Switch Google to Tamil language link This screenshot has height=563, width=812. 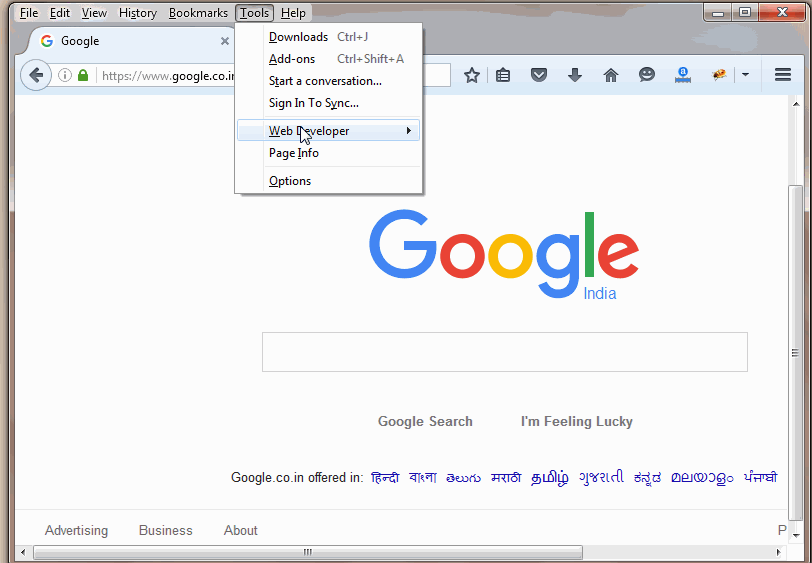coord(550,478)
